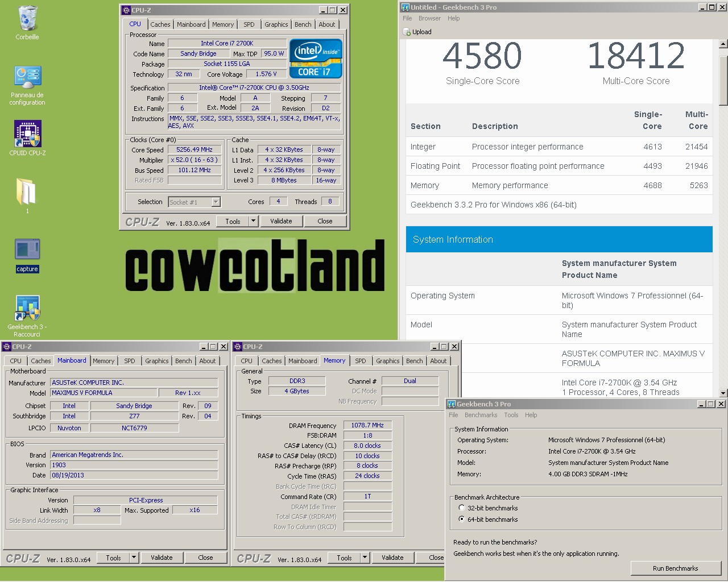Screen dimensions: 728x582
Task: Open Tools menu in Geekbench 3 dialog
Action: [511, 415]
